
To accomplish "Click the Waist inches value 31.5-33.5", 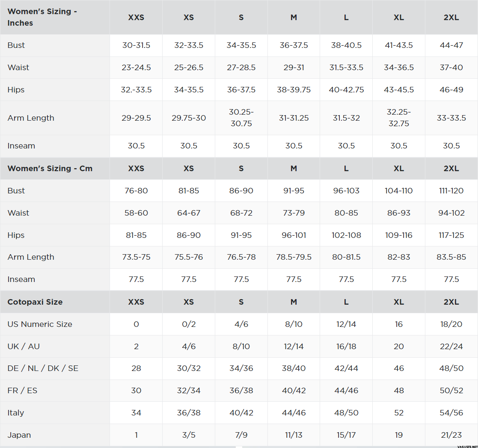I will pyautogui.click(x=346, y=68).
